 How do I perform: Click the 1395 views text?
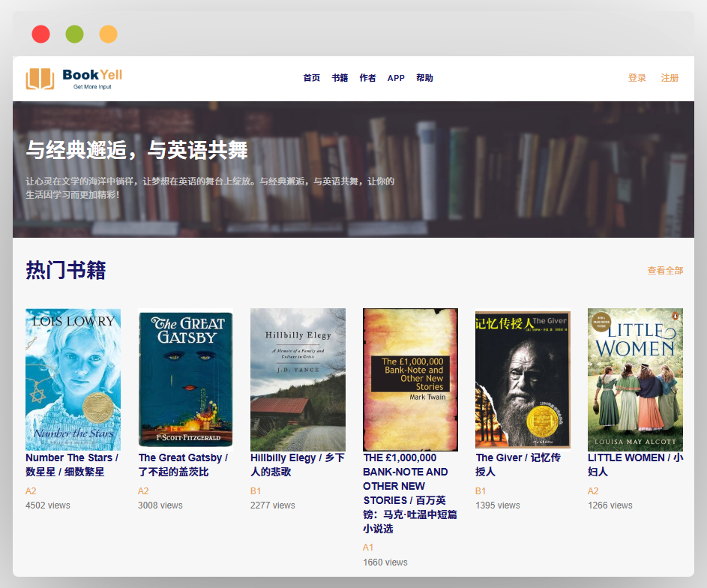[498, 505]
